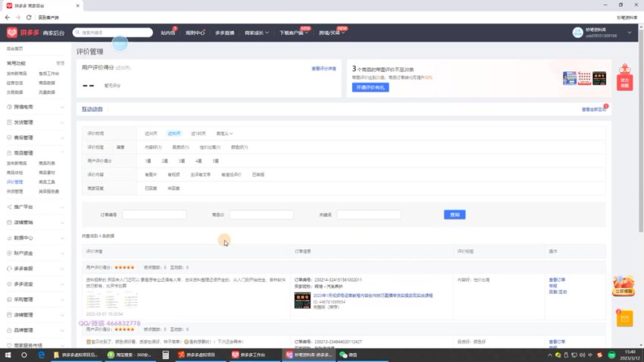Filter reviews by 3星 rating
The image size is (644, 362).
point(182,161)
